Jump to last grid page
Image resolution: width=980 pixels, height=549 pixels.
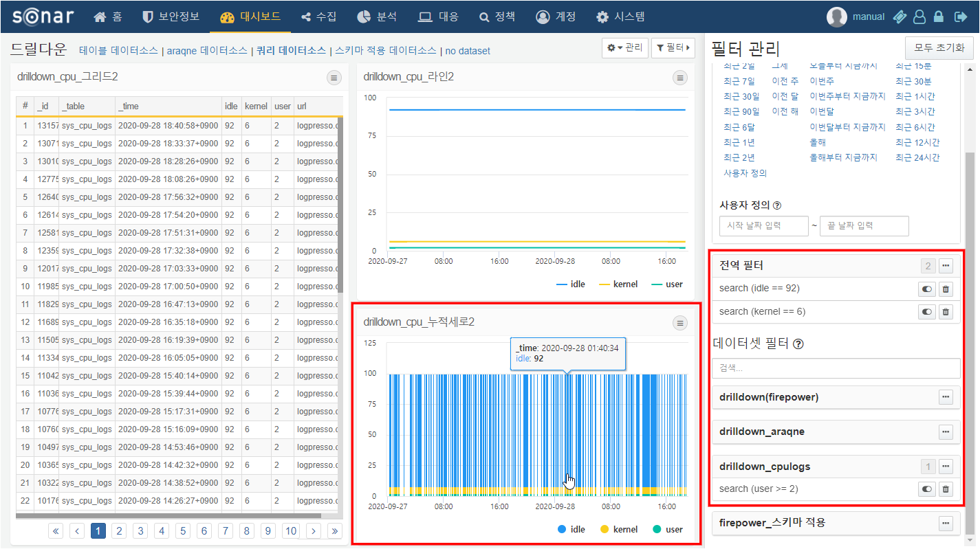[335, 530]
